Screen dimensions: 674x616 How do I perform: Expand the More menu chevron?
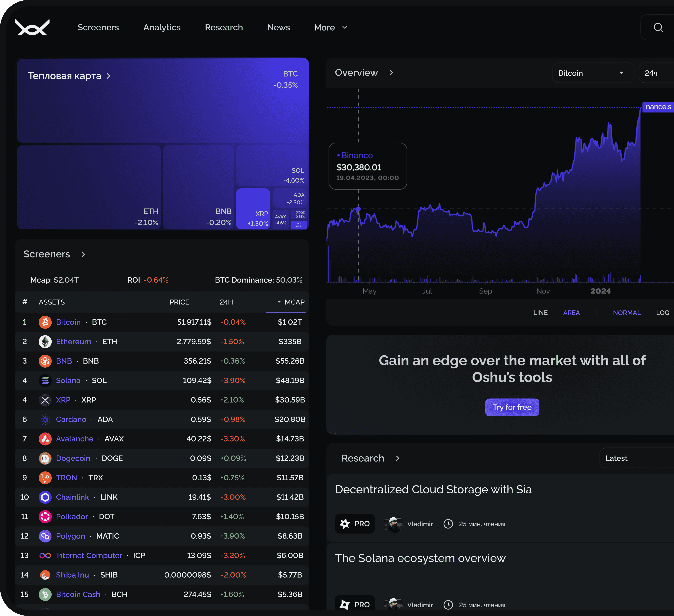[x=345, y=27]
